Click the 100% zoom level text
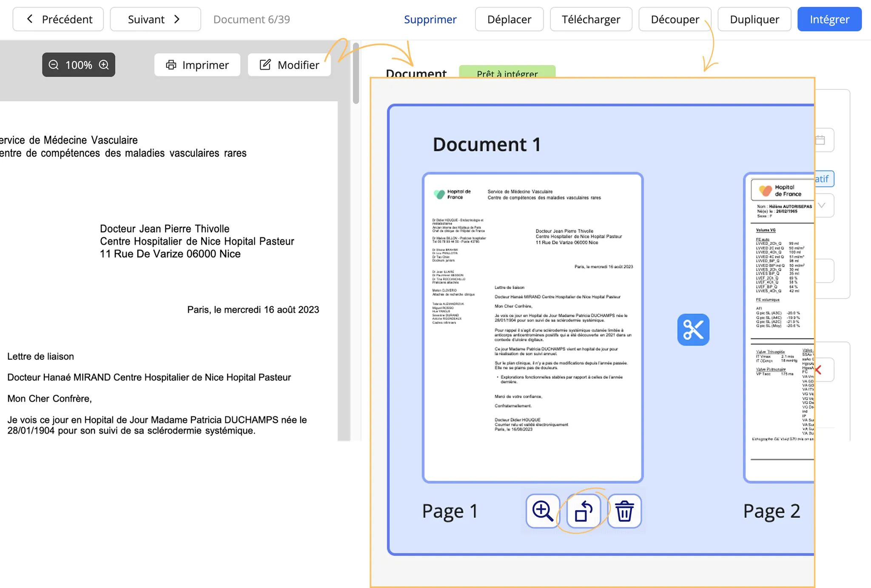Viewport: 871px width, 588px height. pyautogui.click(x=79, y=65)
